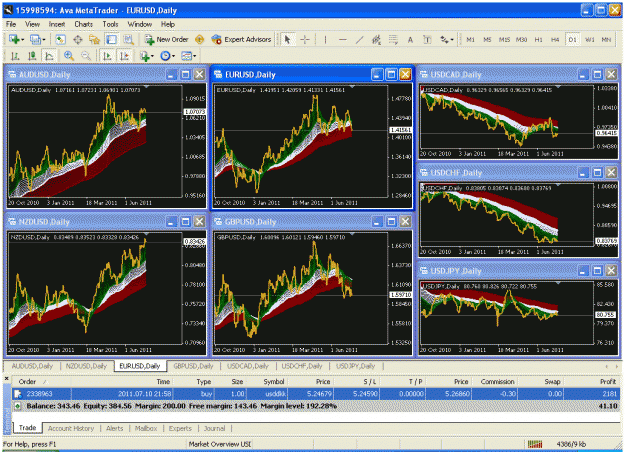Switch to line chart mode

tap(49, 56)
